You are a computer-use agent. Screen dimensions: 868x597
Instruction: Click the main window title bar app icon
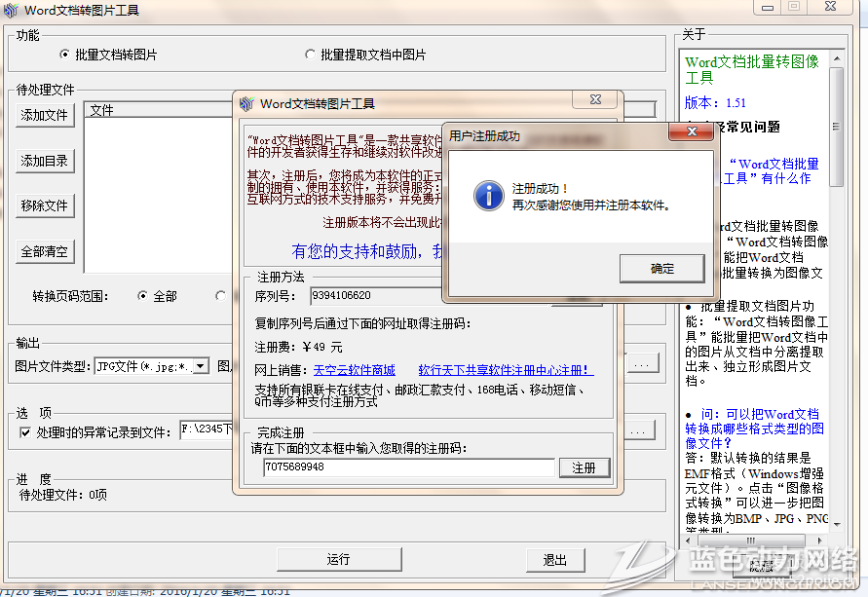pos(12,10)
